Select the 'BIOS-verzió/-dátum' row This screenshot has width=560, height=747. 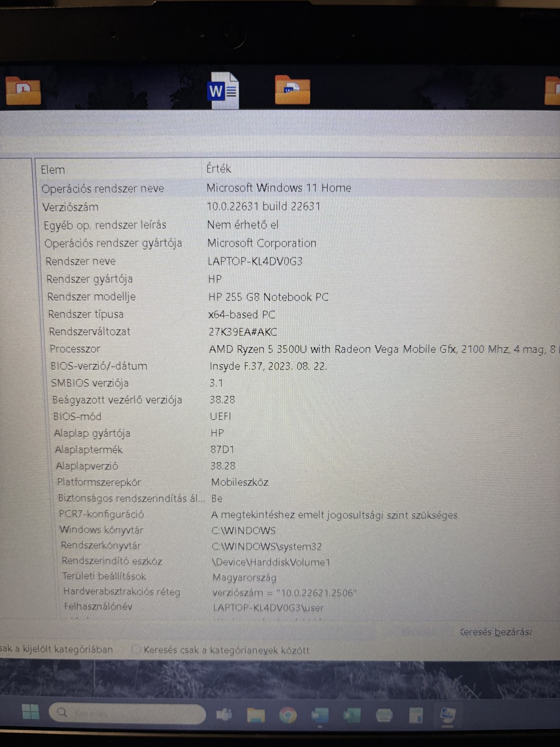pyautogui.click(x=298, y=366)
